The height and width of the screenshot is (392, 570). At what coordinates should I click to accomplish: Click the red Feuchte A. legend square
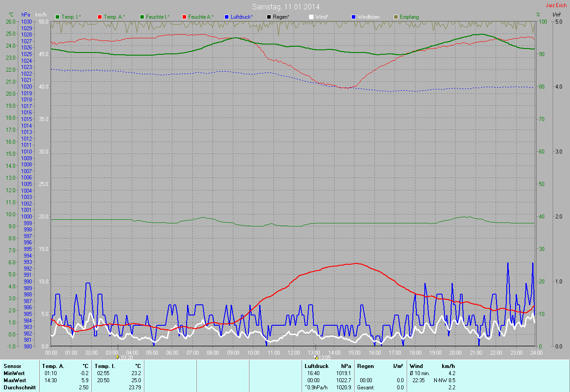(x=184, y=17)
